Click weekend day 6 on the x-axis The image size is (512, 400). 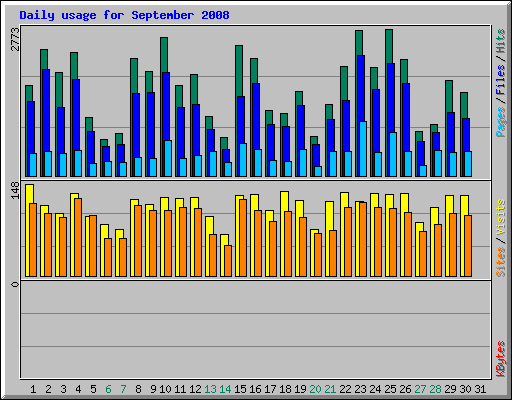108,389
